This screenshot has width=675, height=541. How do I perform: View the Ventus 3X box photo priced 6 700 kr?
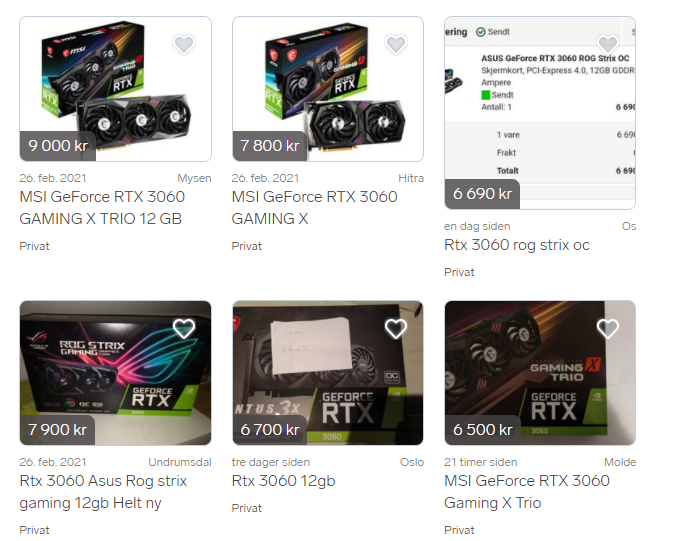pyautogui.click(x=328, y=373)
